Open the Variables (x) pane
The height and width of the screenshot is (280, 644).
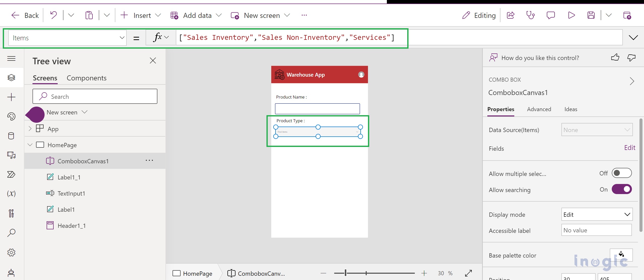(x=11, y=194)
